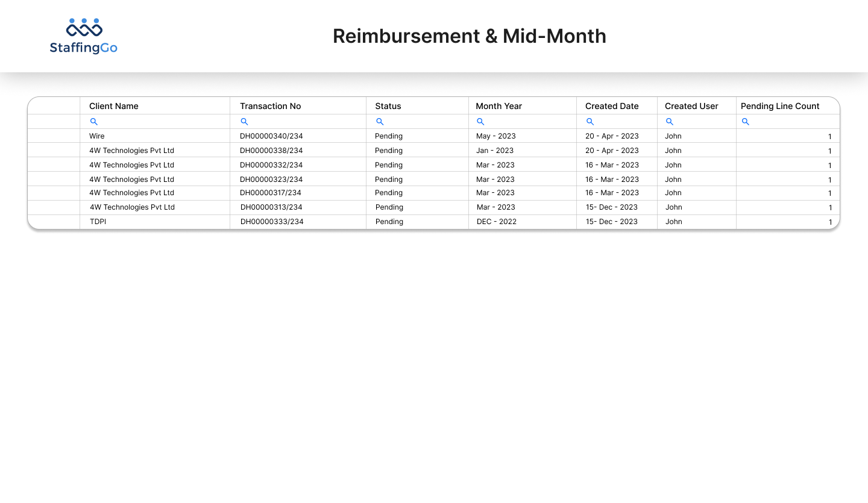The image size is (868, 503).
Task: Click the Pending Line Count search icon
Action: coord(745,122)
